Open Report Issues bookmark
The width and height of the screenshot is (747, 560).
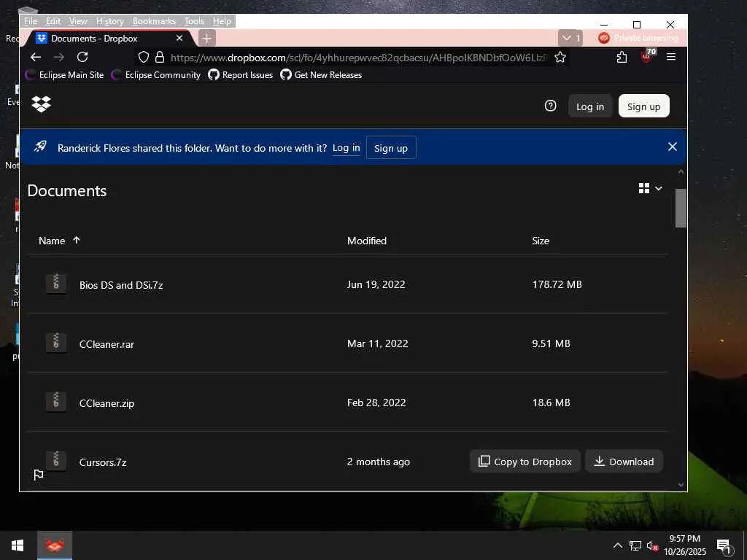(241, 75)
